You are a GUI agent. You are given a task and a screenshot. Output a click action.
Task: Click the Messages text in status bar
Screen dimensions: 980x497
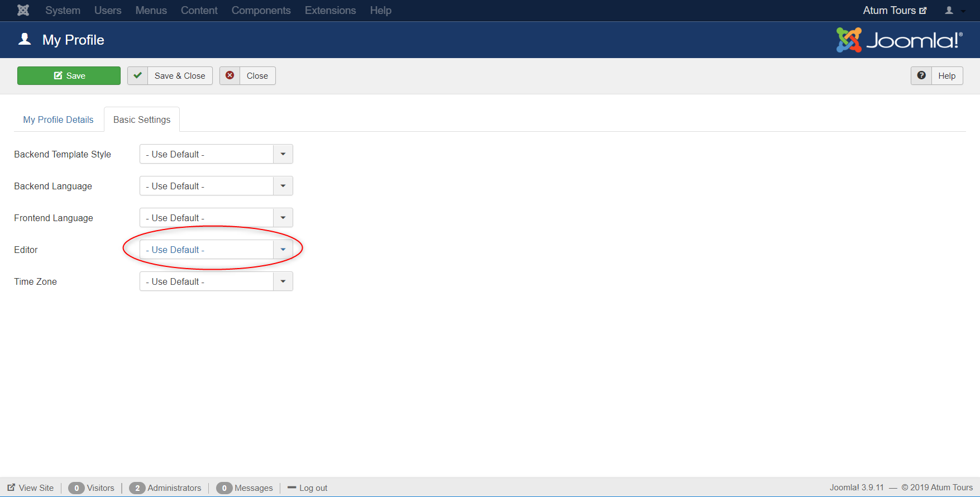254,488
